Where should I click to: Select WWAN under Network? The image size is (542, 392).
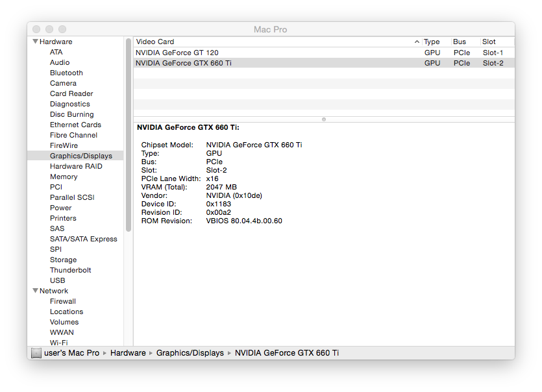click(62, 332)
